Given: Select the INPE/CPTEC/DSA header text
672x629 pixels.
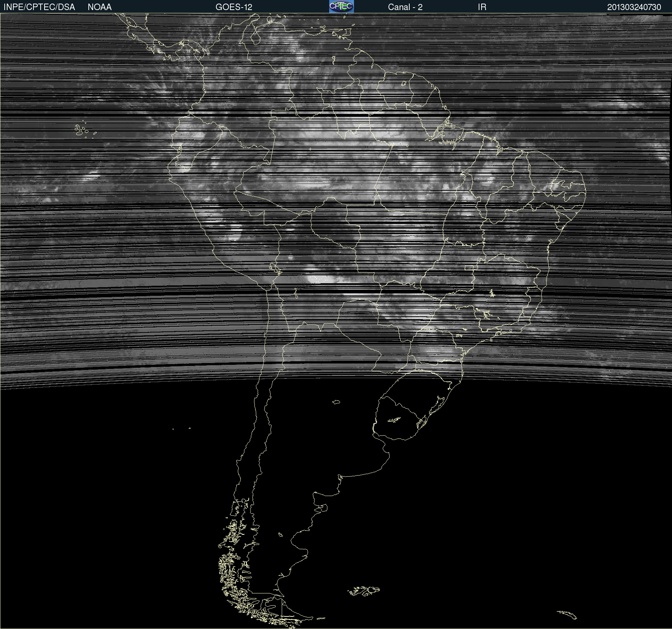Looking at the screenshot, I should click(39, 7).
